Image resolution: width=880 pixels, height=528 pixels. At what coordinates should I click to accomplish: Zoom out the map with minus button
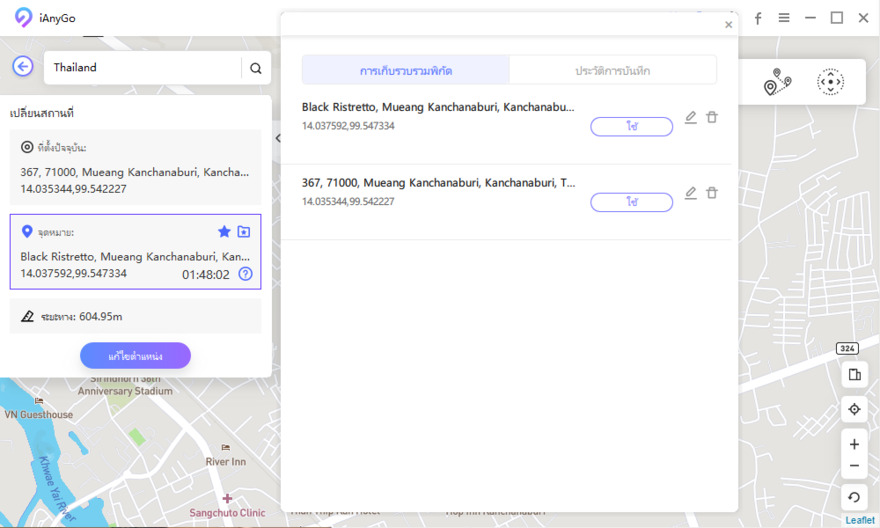pos(854,466)
